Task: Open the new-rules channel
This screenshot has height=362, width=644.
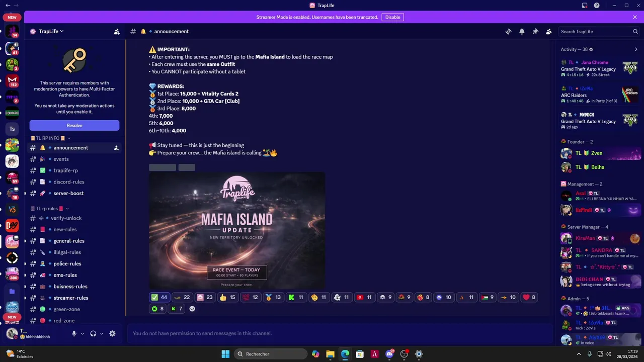Action: tap(74, 229)
